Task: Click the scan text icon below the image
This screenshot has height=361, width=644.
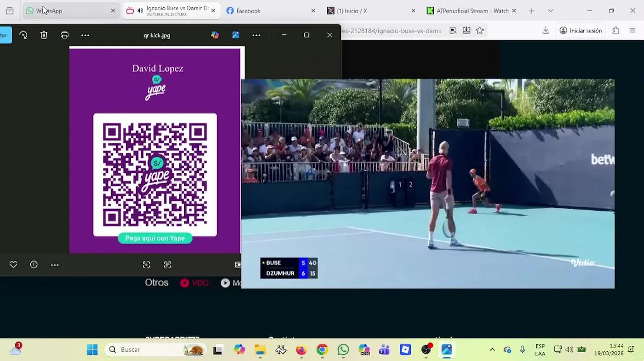Action: pyautogui.click(x=168, y=265)
